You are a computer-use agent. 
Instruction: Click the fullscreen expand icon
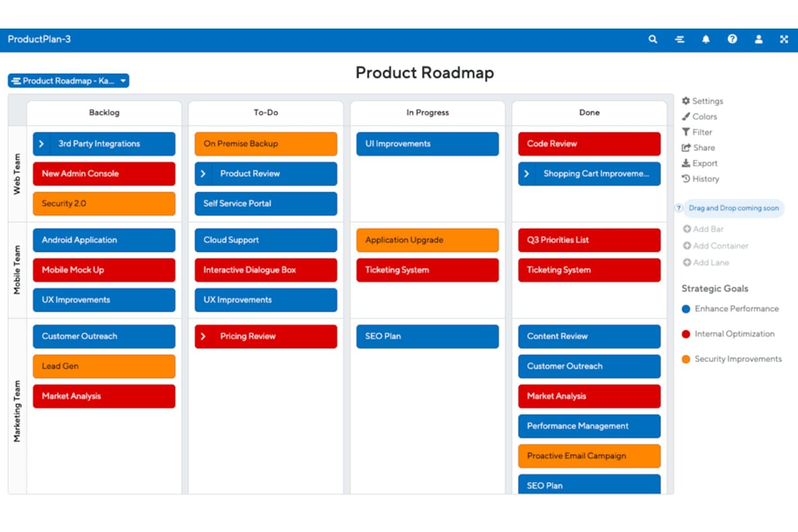click(x=784, y=39)
